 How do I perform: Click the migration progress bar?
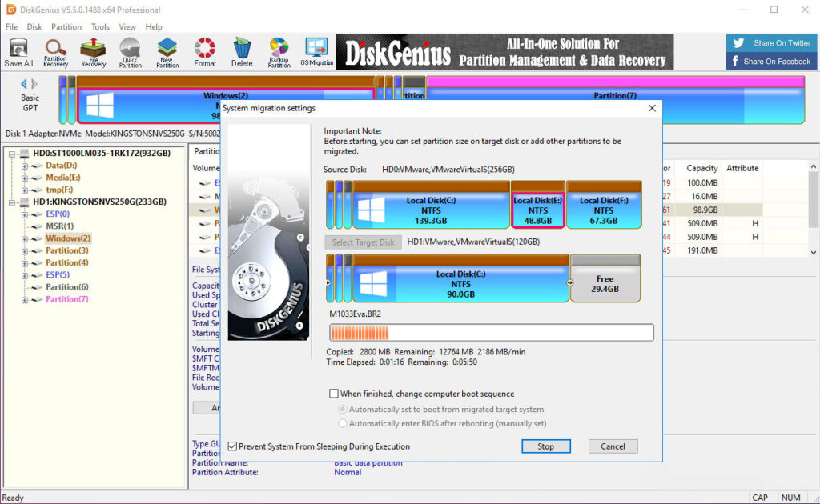tap(494, 332)
